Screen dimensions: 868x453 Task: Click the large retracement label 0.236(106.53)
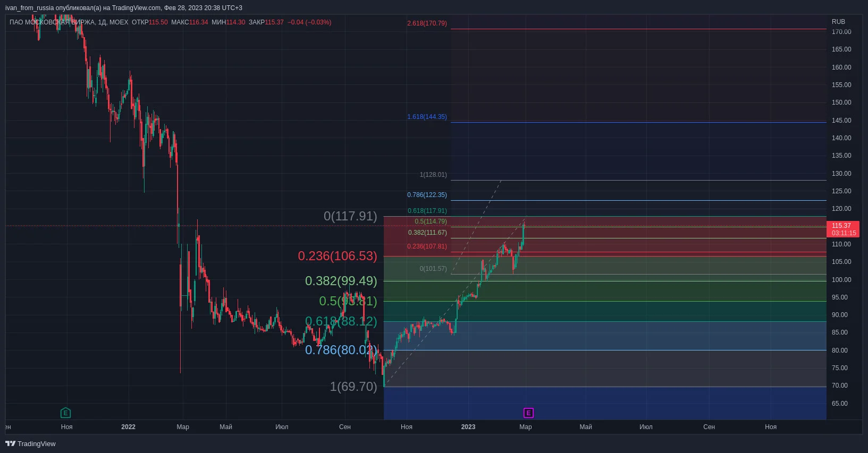pos(338,256)
